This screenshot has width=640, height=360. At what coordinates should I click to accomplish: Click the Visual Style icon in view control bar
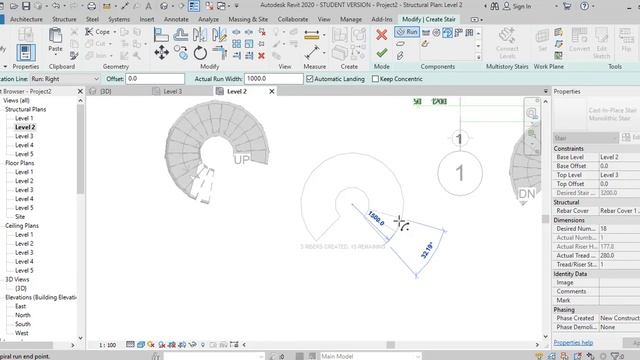tap(141, 345)
